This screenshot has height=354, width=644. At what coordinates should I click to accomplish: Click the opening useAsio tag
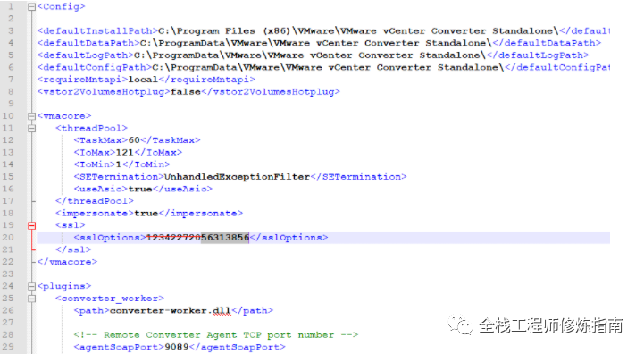pyautogui.click(x=101, y=189)
